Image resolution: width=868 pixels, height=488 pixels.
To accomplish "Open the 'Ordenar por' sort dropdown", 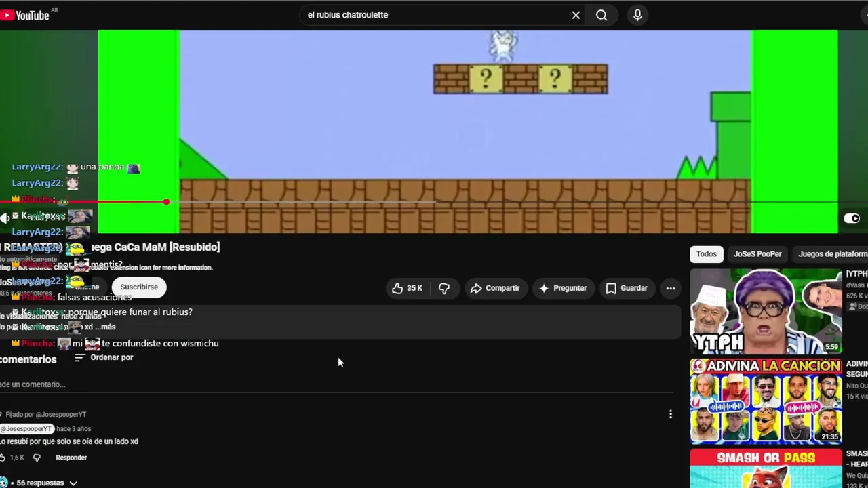I will click(x=104, y=357).
